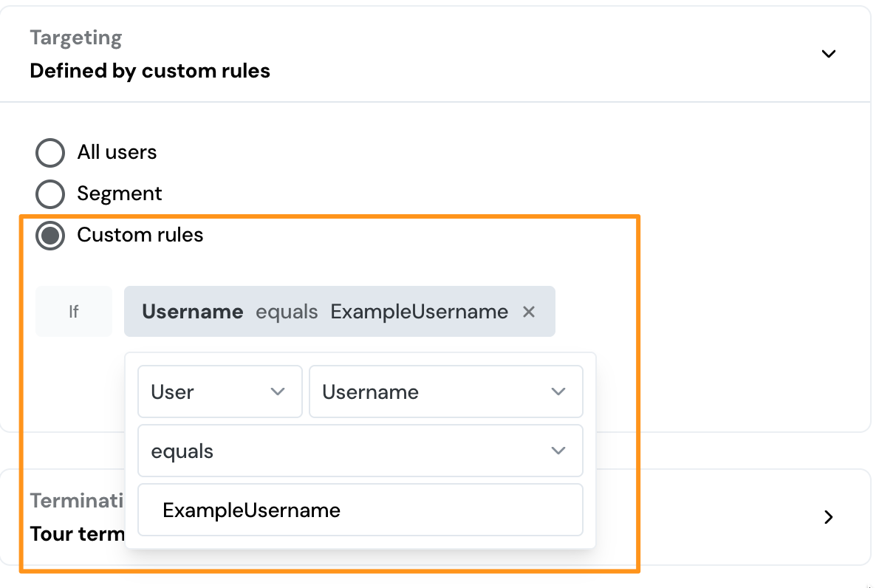Click the "Defined by custom rules" summary text

point(150,72)
